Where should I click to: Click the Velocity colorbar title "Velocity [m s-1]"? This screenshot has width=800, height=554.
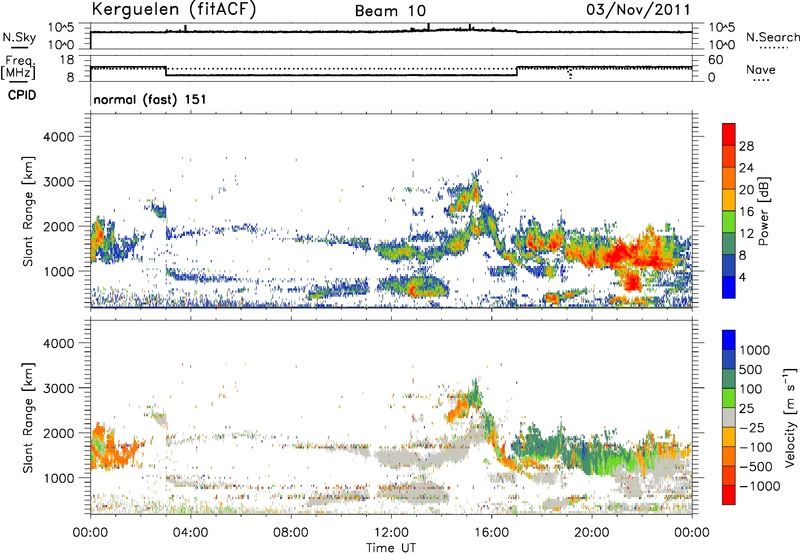click(790, 418)
